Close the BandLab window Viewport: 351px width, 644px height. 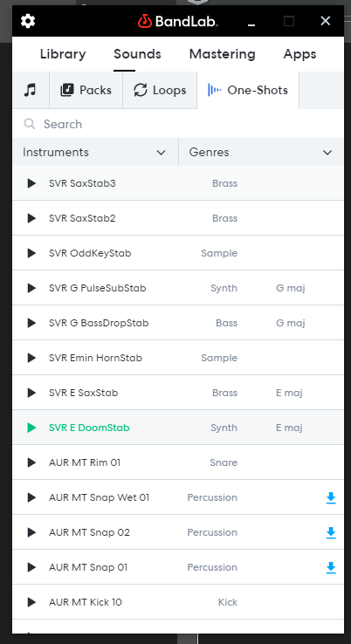326,21
